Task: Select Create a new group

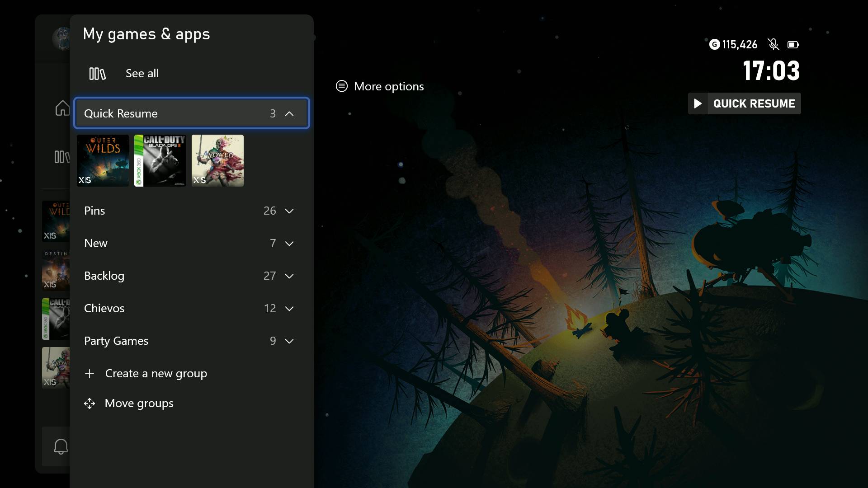Action: pos(156,374)
